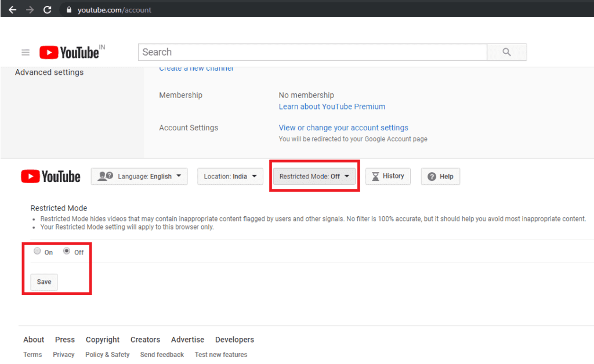Open the Restricted Mode: Off dropdown
The width and height of the screenshot is (594, 364).
[314, 176]
